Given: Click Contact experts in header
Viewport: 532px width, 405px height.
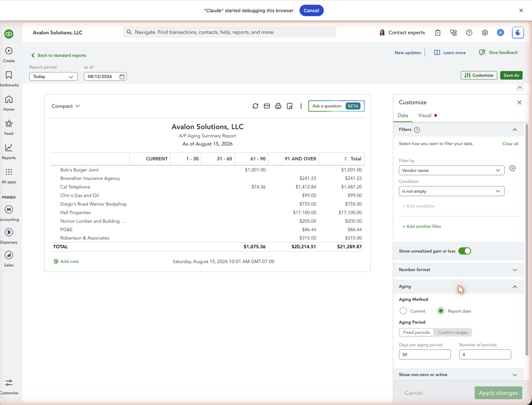Looking at the screenshot, I should point(402,33).
